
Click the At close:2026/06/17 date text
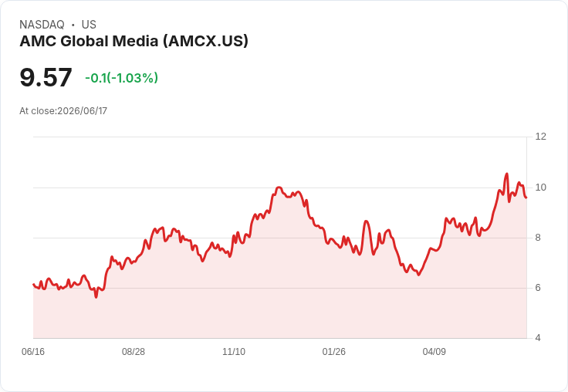63,111
